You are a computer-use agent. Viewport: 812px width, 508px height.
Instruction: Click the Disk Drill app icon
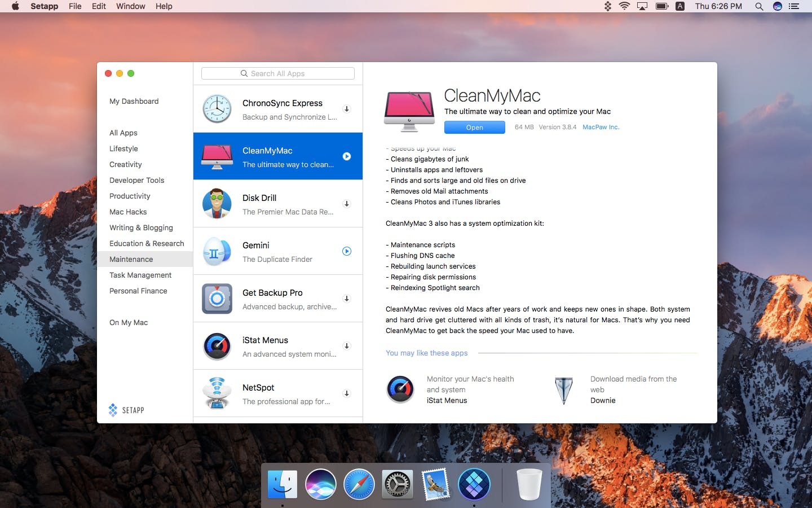click(217, 204)
